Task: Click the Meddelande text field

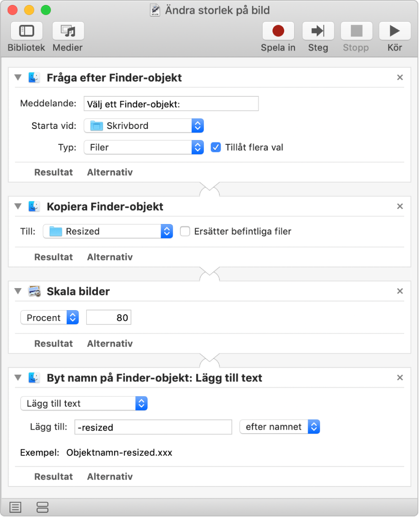Action: (x=171, y=104)
